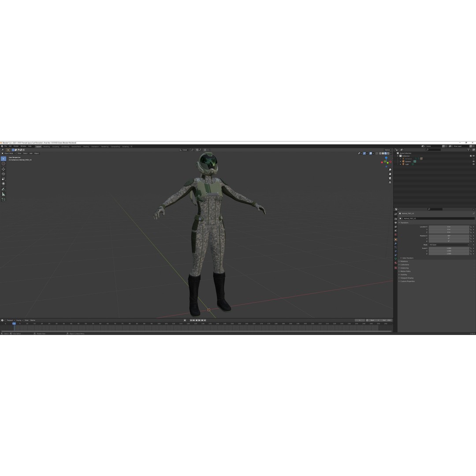The image size is (476, 476).
Task: Toggle visibility eye of Collection
Action: pyautogui.click(x=473, y=156)
